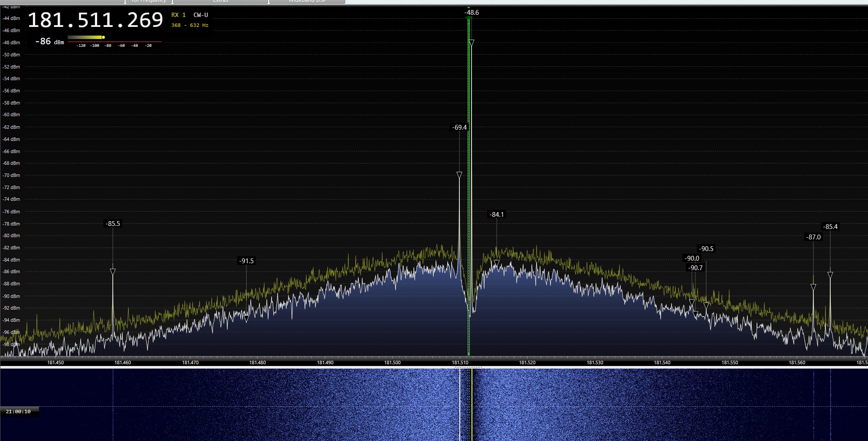
Task: Click 181.470 on the frequency axis
Action: pyautogui.click(x=190, y=363)
